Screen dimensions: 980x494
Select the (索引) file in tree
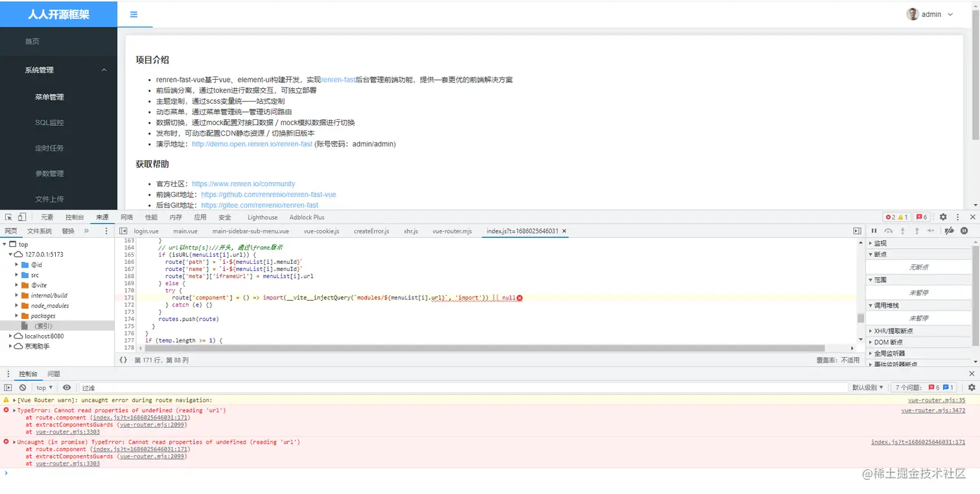pos(43,326)
